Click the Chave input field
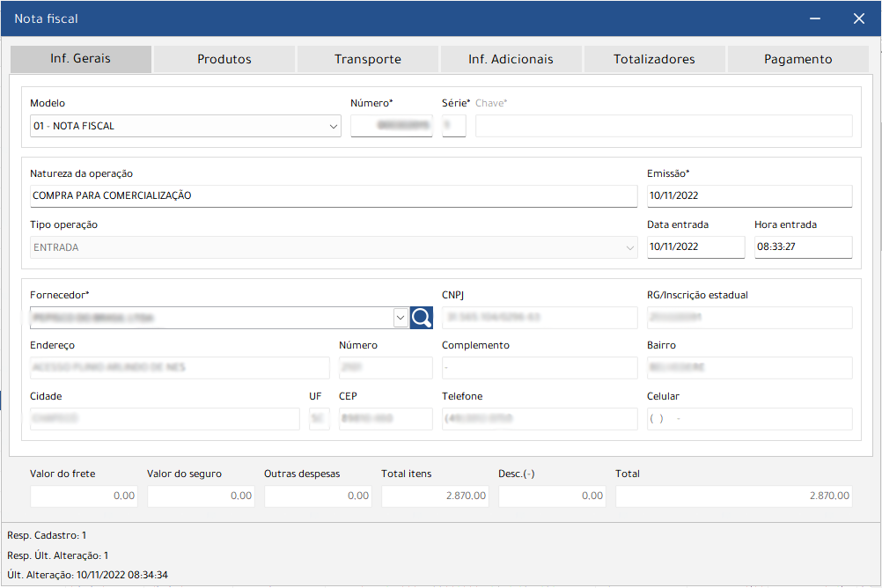This screenshot has height=588, width=882. point(664,126)
